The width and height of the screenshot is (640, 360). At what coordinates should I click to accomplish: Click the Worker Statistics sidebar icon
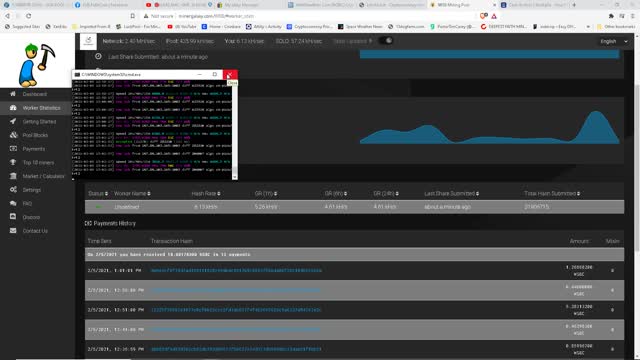tap(13, 108)
